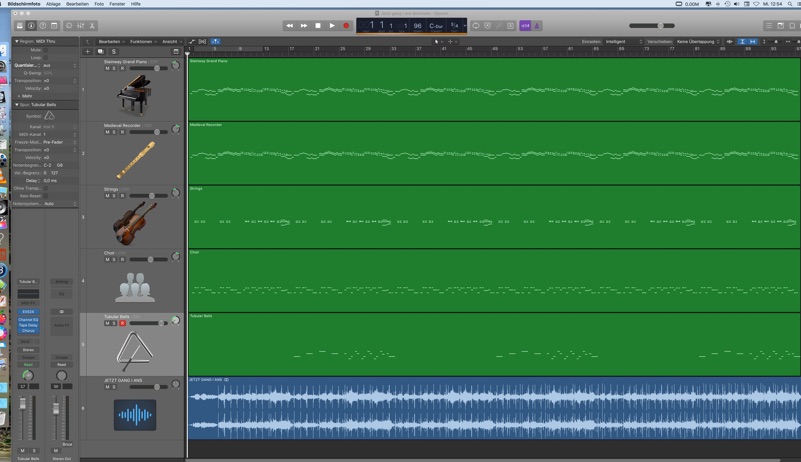
Task: Add a new track with plus button
Action: pos(87,52)
